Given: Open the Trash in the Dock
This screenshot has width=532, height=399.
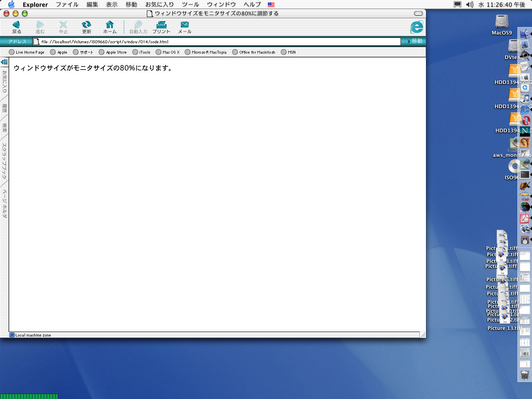Looking at the screenshot, I should click(x=525, y=375).
